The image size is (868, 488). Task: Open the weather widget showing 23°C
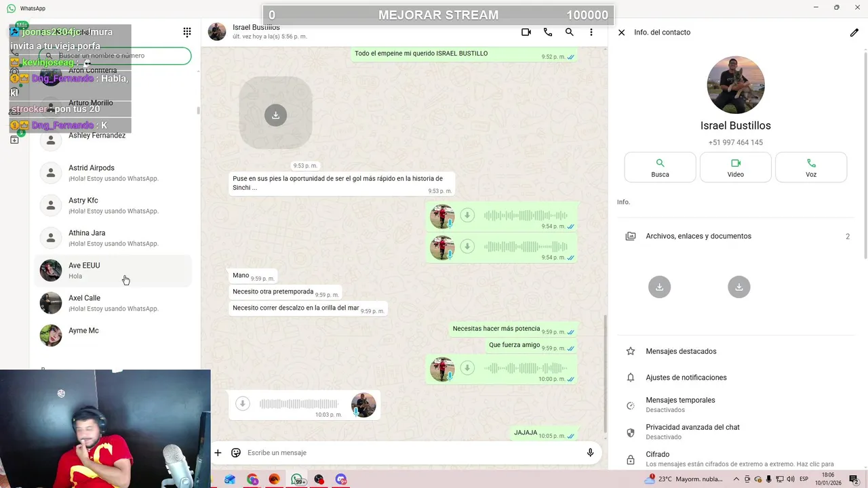(x=684, y=479)
